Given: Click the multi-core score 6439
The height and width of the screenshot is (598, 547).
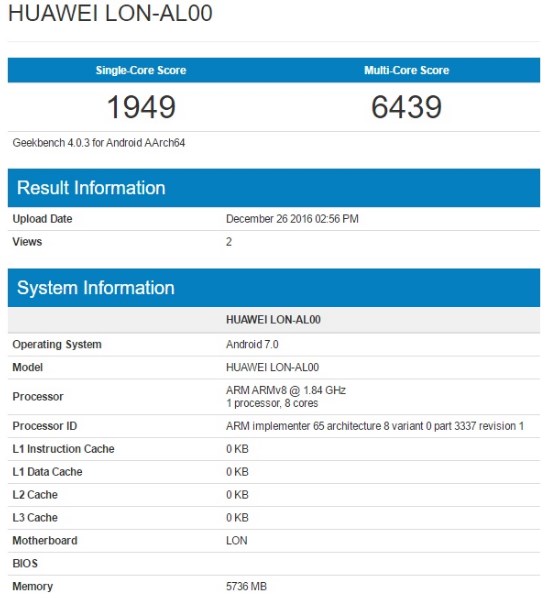Looking at the screenshot, I should (406, 107).
